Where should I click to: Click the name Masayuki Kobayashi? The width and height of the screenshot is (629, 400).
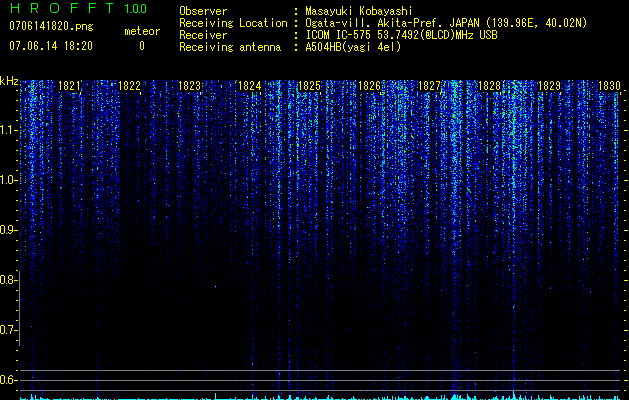pyautogui.click(x=359, y=11)
